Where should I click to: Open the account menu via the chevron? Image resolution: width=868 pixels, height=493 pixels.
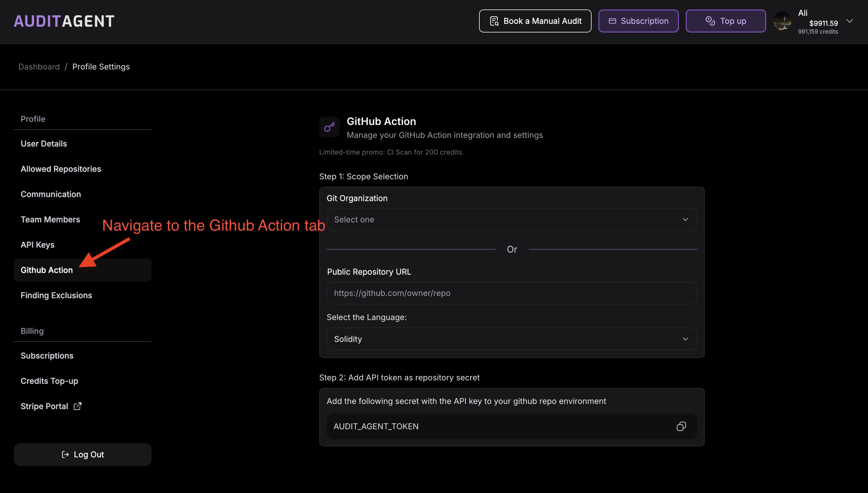(x=850, y=21)
